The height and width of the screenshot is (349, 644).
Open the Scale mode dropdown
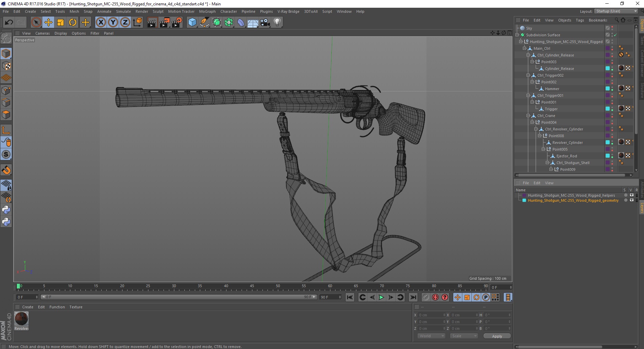(x=464, y=336)
